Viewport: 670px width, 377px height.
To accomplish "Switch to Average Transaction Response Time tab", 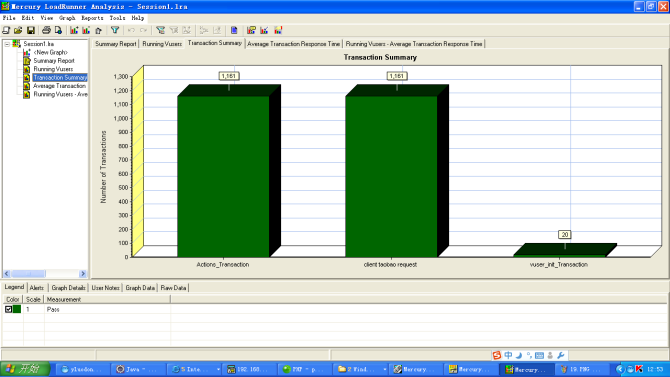I will click(x=294, y=44).
